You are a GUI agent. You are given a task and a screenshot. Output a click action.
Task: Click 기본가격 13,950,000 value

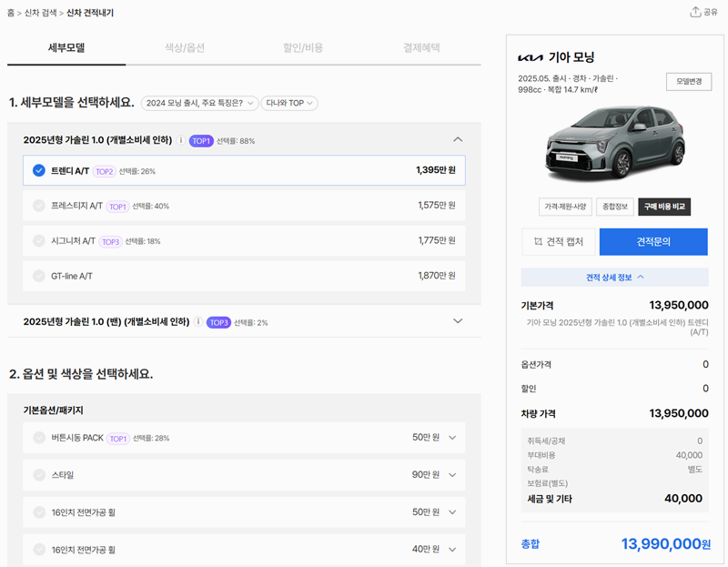point(679,305)
